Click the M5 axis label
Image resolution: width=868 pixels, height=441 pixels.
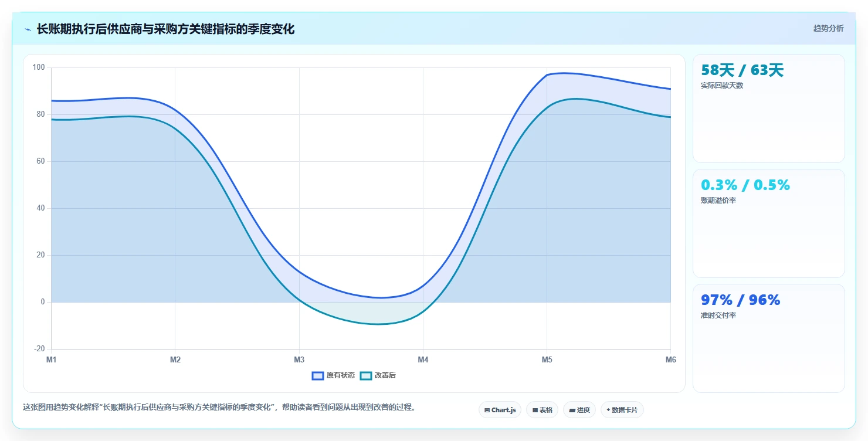547,359
